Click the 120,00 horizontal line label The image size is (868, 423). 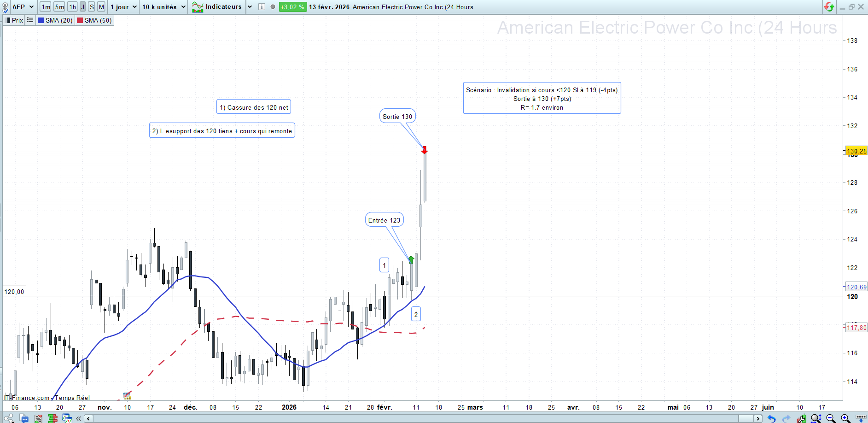point(14,292)
